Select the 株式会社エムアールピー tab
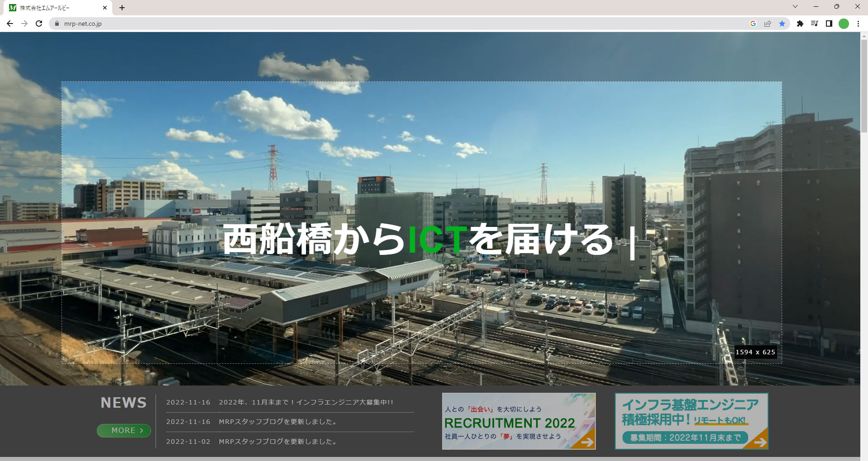 coord(54,8)
